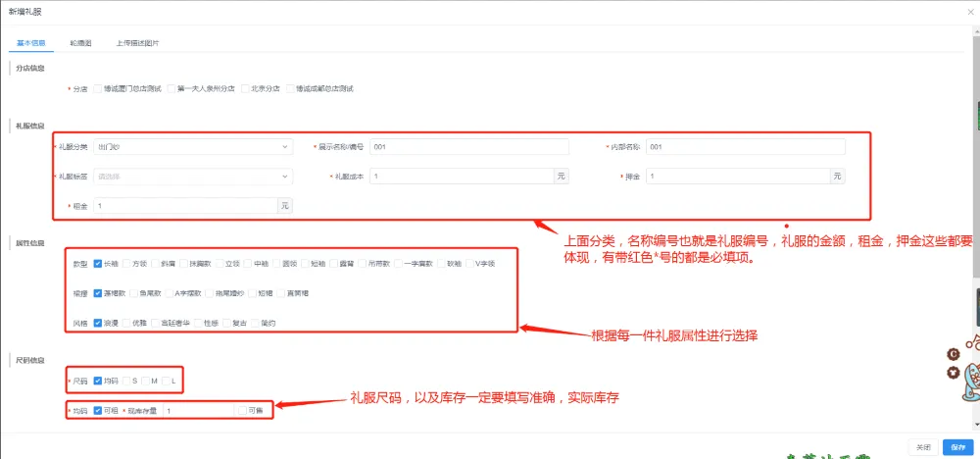Focus the 押金 deposit input field

737,177
